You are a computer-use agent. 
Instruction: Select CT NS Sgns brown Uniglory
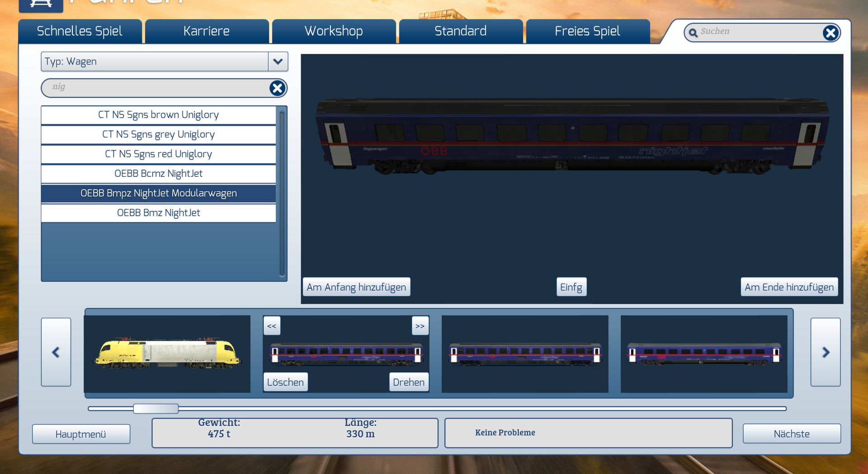point(158,115)
